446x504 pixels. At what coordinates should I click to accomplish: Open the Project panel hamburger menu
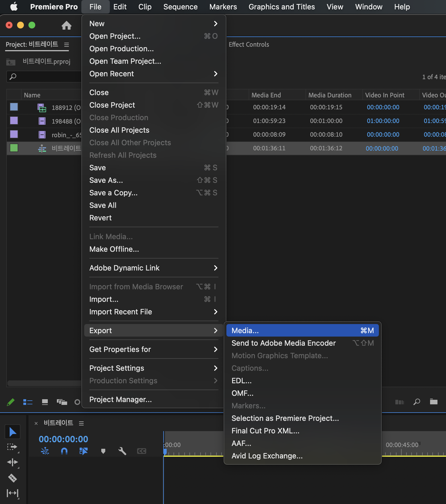(x=67, y=45)
